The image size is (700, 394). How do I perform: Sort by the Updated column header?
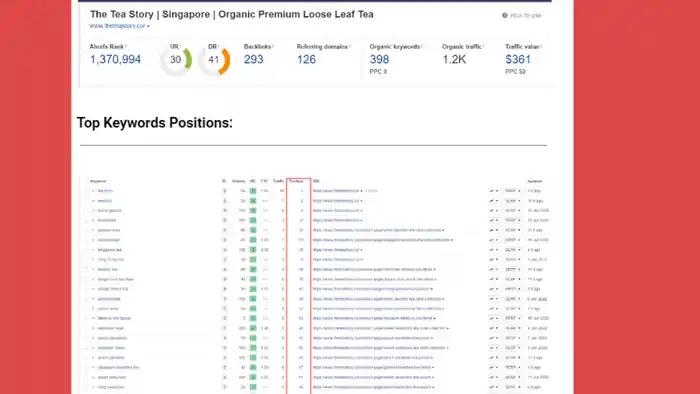pos(534,181)
